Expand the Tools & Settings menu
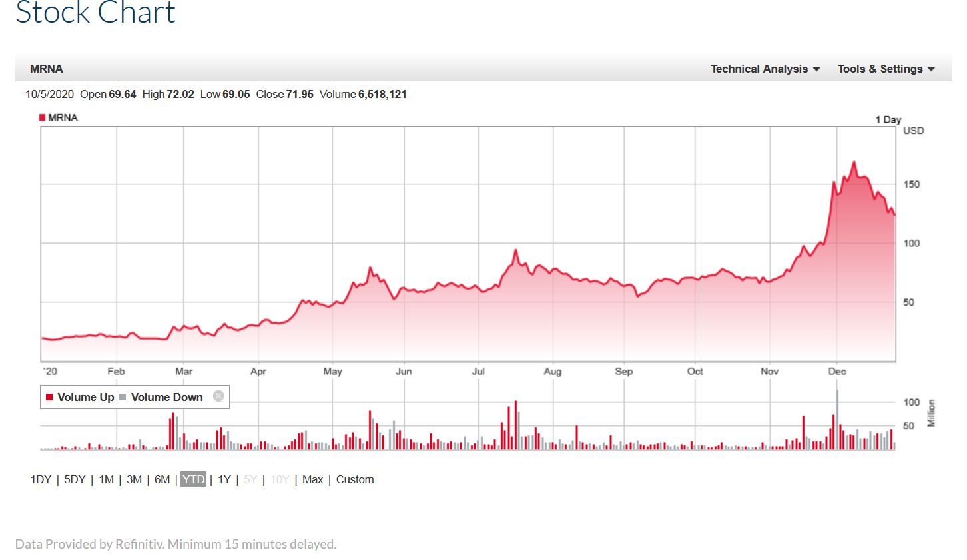967x560 pixels. [886, 69]
